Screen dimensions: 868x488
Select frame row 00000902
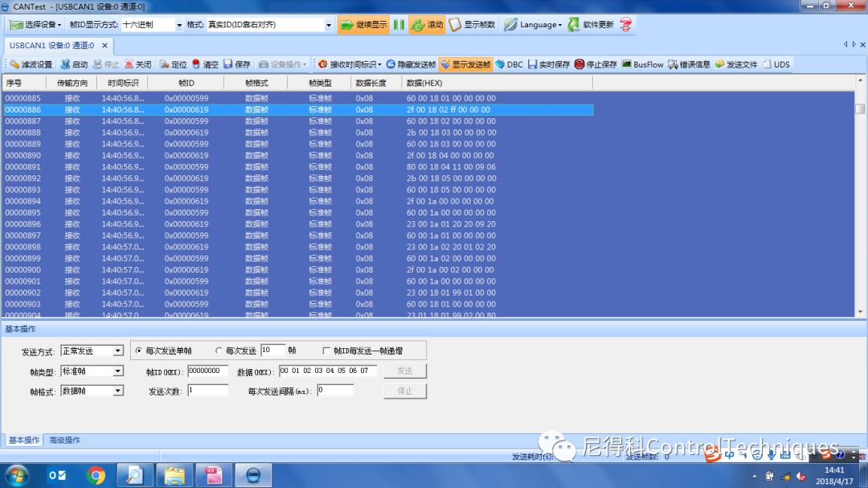[298, 293]
